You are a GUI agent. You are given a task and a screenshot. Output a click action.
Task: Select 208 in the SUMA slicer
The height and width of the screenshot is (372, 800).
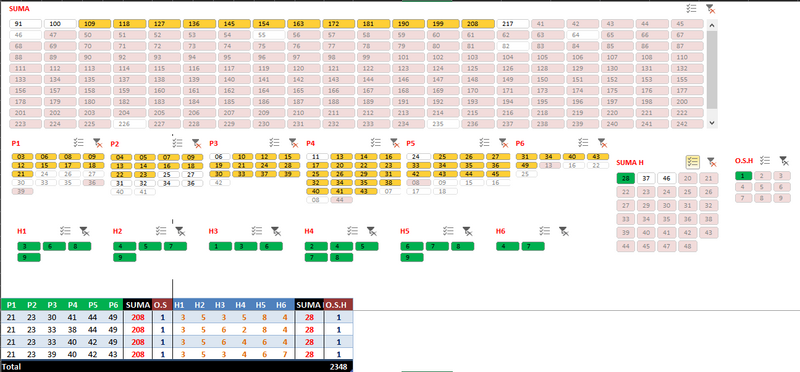click(478, 24)
